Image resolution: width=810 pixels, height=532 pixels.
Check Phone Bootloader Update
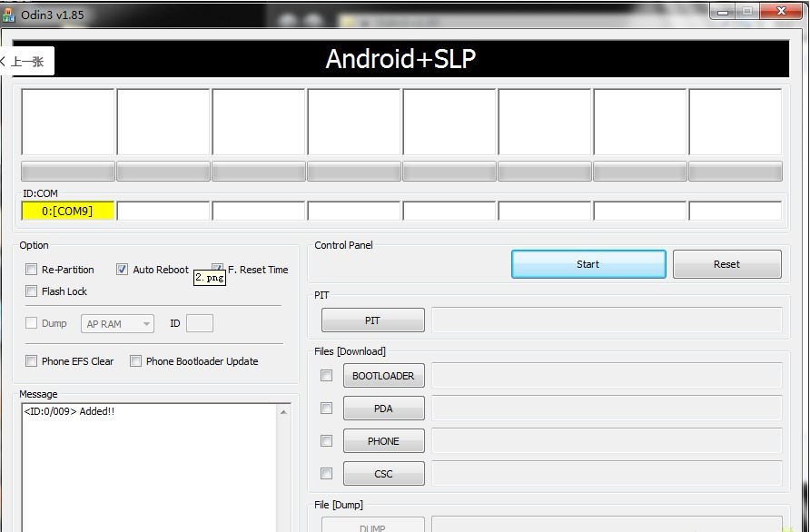coord(136,360)
